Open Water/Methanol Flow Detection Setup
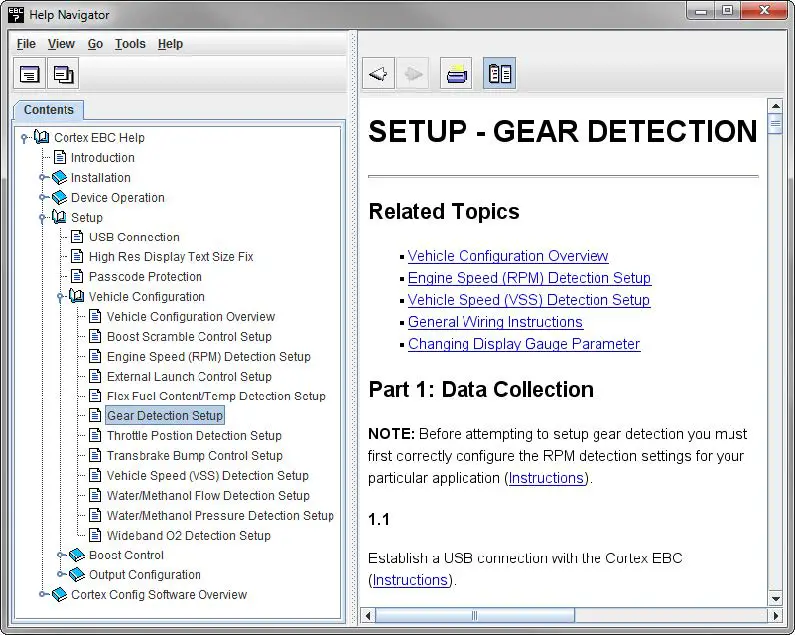Image resolution: width=795 pixels, height=635 pixels. [x=208, y=496]
